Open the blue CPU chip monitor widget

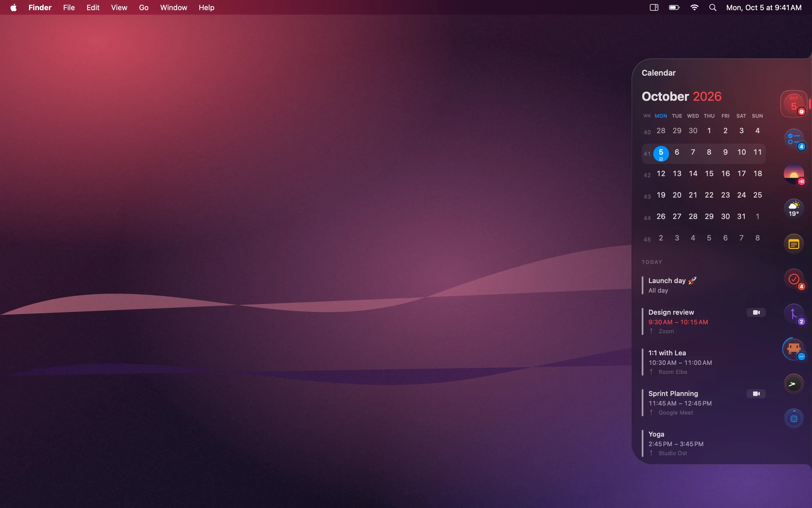point(794,419)
